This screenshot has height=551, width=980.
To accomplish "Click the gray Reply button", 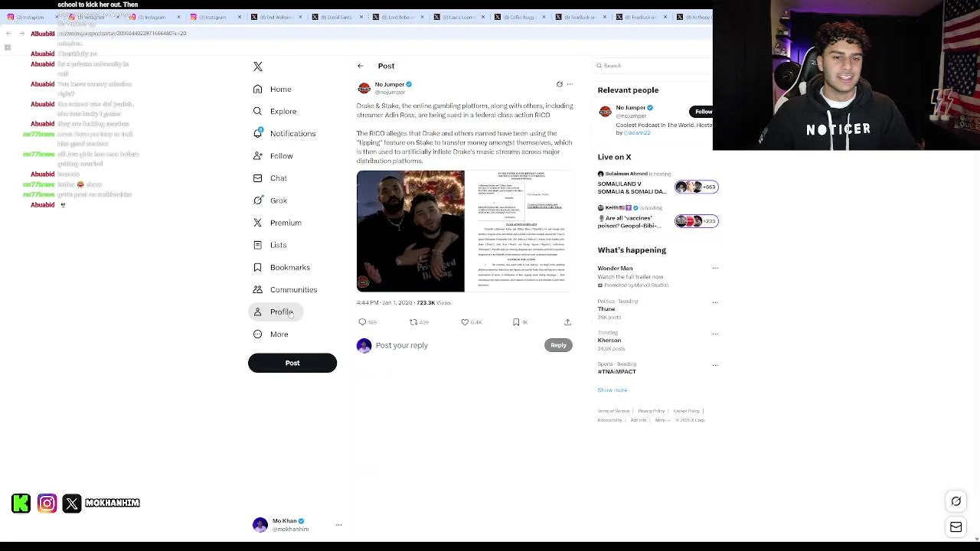I will pos(558,345).
